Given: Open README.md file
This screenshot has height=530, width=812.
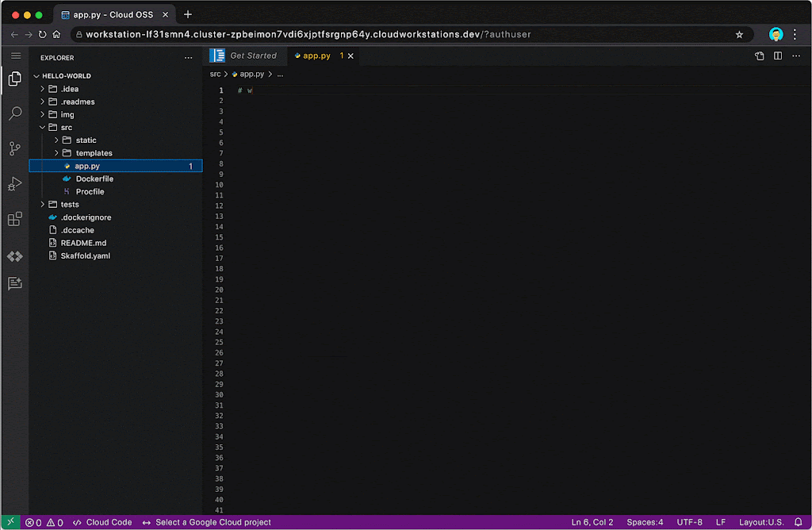Looking at the screenshot, I should (116, 243).
